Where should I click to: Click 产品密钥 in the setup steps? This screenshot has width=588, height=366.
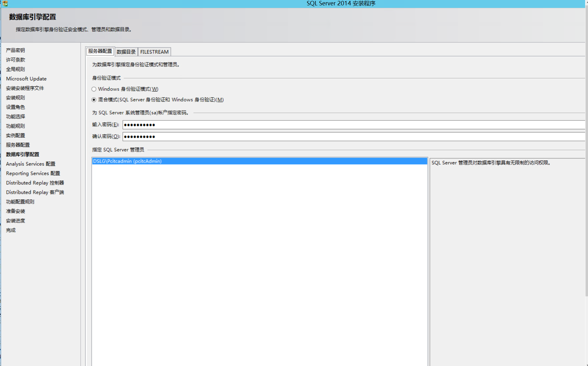[15, 50]
